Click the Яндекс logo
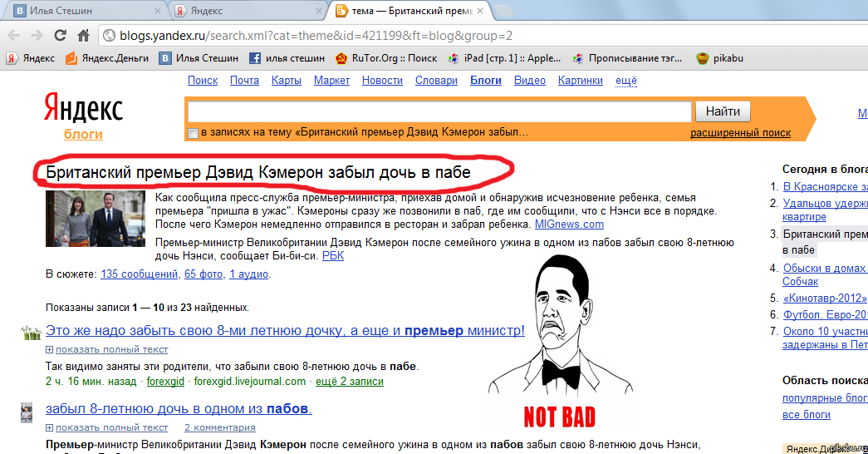The height and width of the screenshot is (454, 868). (x=83, y=109)
